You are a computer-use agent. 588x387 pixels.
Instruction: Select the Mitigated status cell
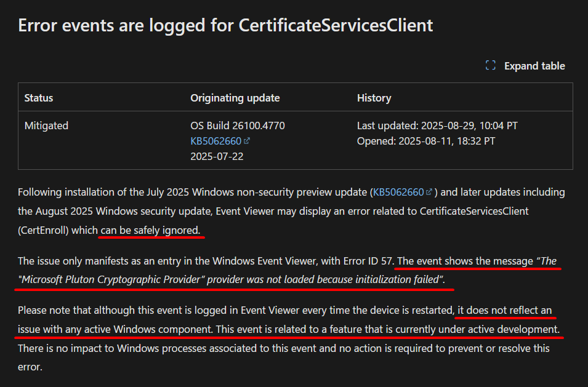[x=46, y=126]
